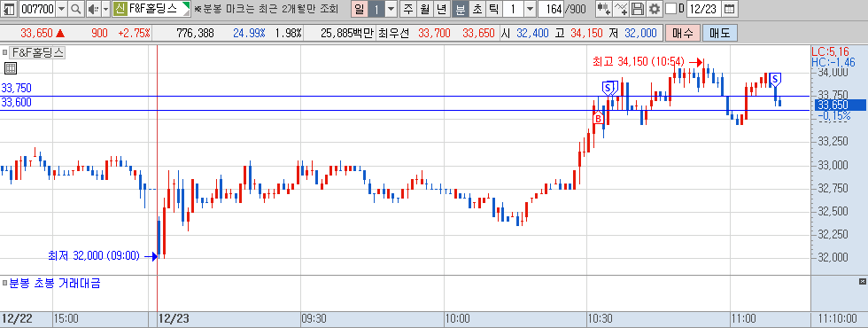The image size is (868, 328).
Task: Open chart settings gear icon
Action: (x=655, y=9)
